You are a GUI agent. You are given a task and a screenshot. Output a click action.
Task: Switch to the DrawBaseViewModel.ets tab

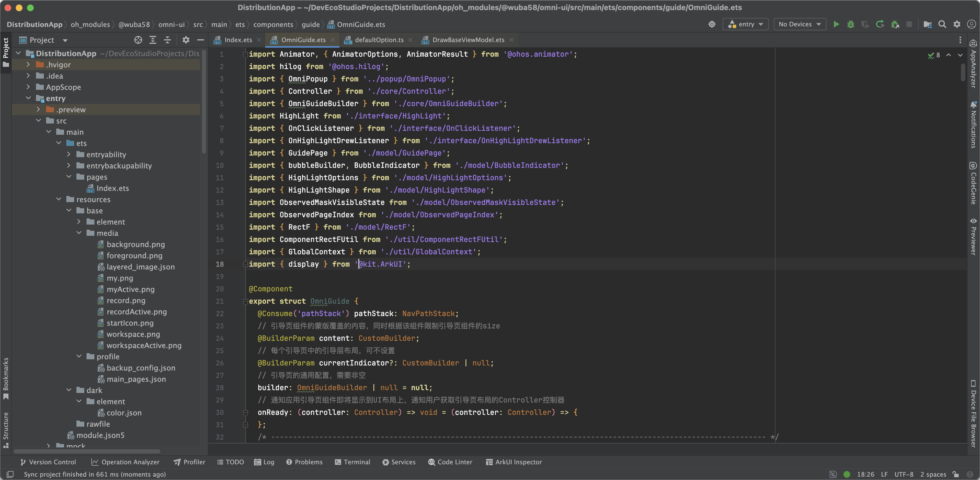point(468,40)
